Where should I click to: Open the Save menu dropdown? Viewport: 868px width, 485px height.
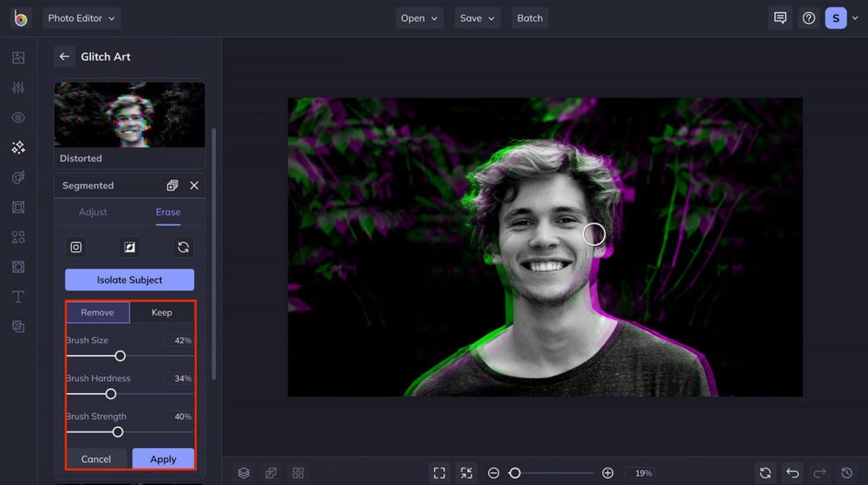pyautogui.click(x=477, y=18)
